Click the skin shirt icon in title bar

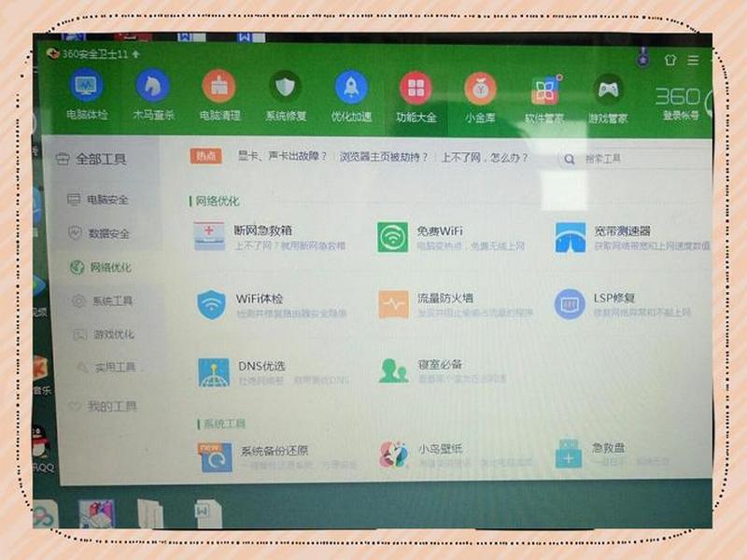(670, 60)
